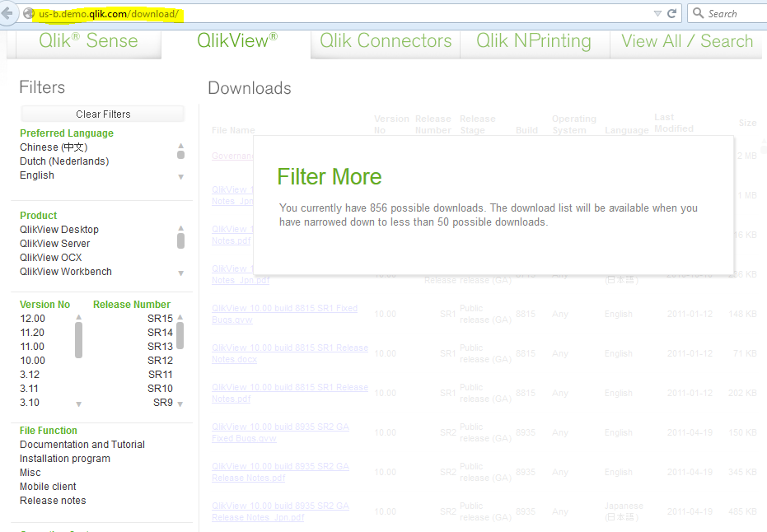Open build 8935 SR2 GA Release Notes_Jpn.pdf
The height and width of the screenshot is (532, 767).
280,512
